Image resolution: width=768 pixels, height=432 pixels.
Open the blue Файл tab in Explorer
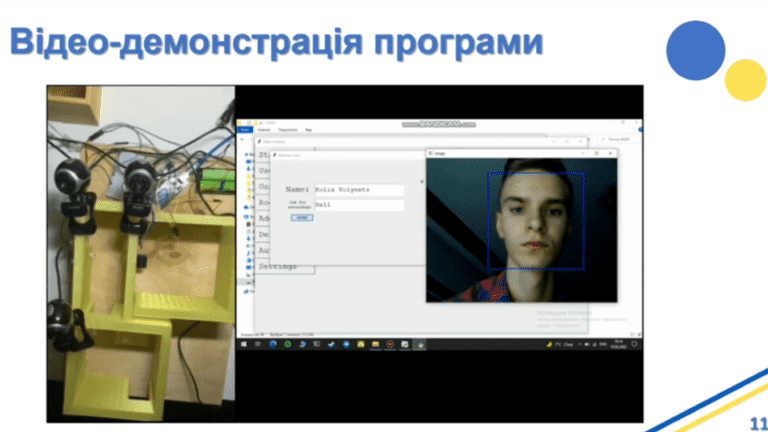(245, 130)
